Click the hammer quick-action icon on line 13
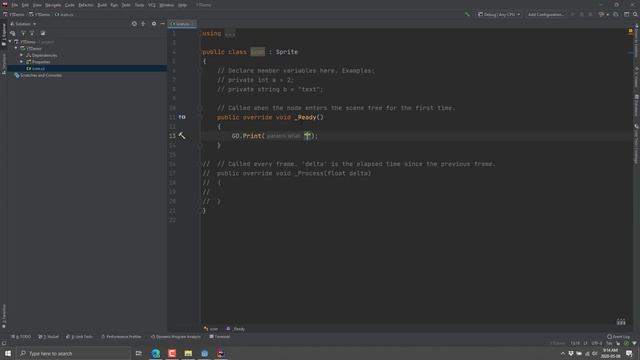640x360 pixels. [182, 136]
